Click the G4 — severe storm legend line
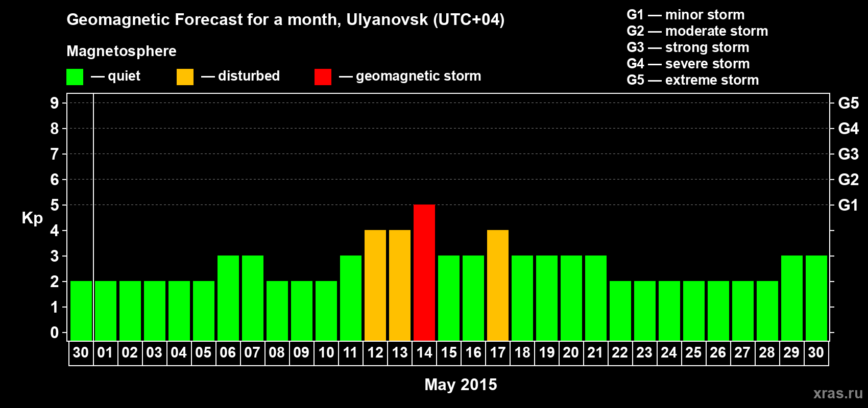Image resolution: width=868 pixels, height=408 pixels. point(688,64)
